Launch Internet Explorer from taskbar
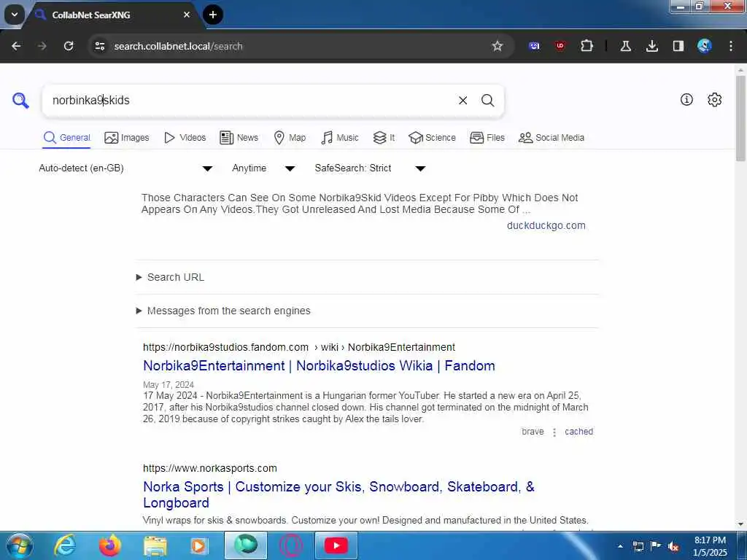This screenshot has width=747, height=560. click(x=65, y=545)
